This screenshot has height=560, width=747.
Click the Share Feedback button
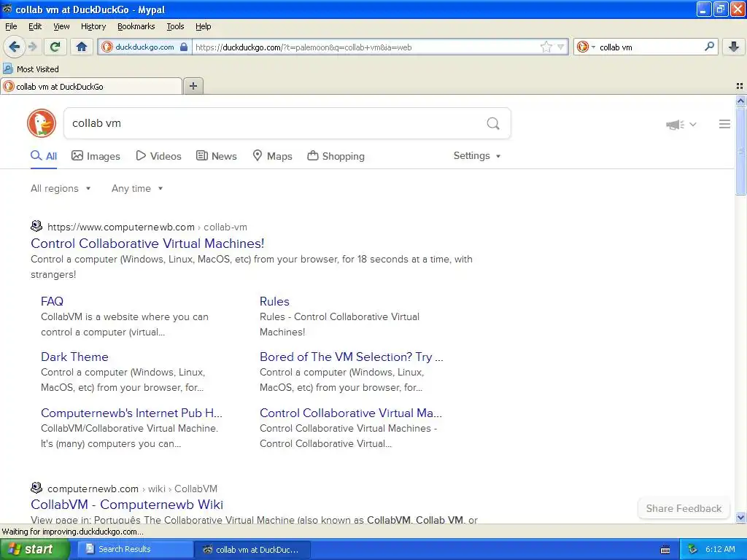point(684,508)
